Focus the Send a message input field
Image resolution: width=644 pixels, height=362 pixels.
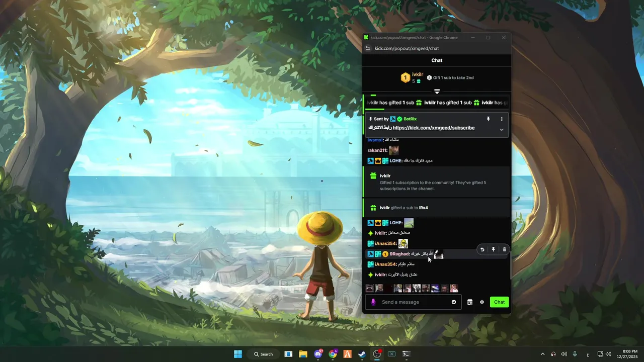pos(414,302)
